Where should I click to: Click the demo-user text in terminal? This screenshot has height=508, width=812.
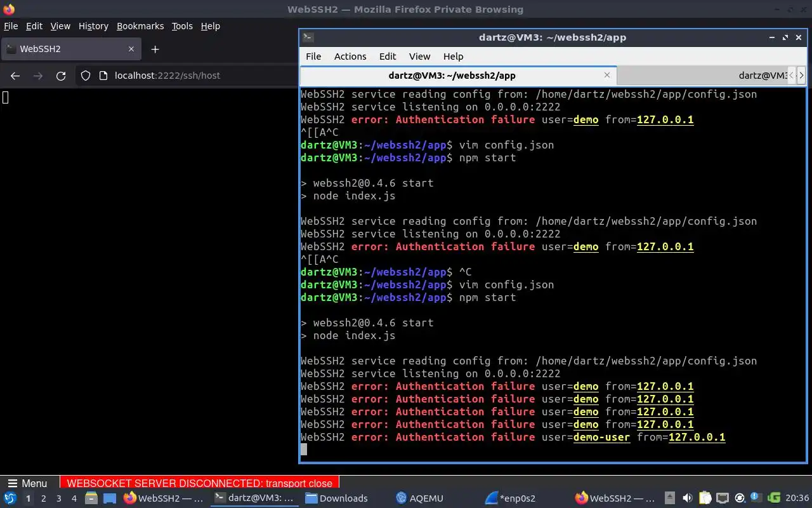tap(601, 437)
